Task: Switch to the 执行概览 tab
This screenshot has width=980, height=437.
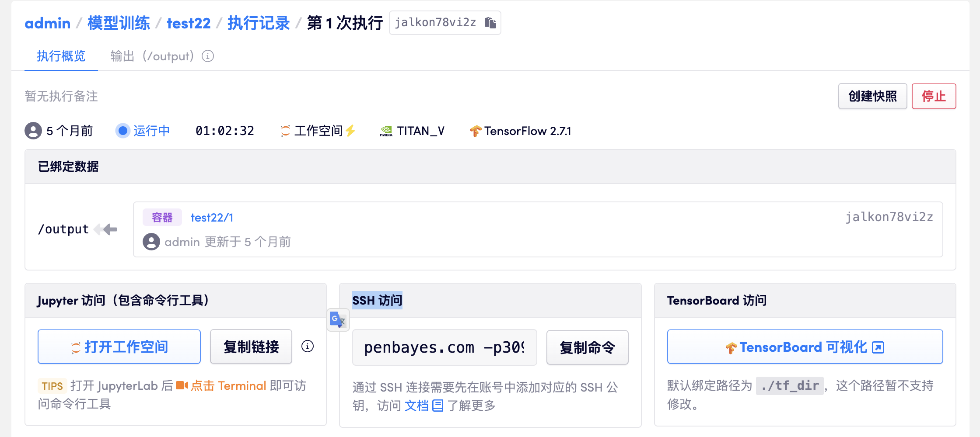Action: (x=61, y=56)
